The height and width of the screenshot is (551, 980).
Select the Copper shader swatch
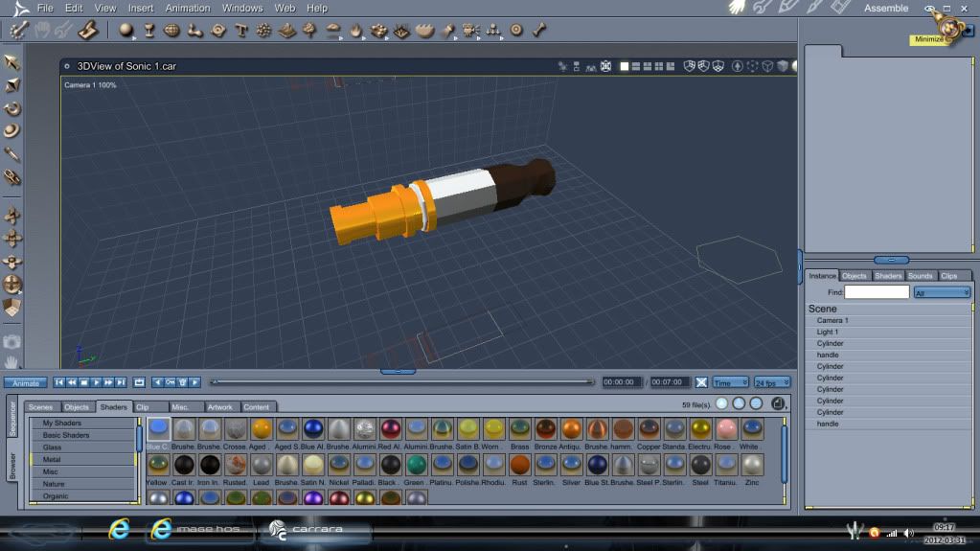649,429
